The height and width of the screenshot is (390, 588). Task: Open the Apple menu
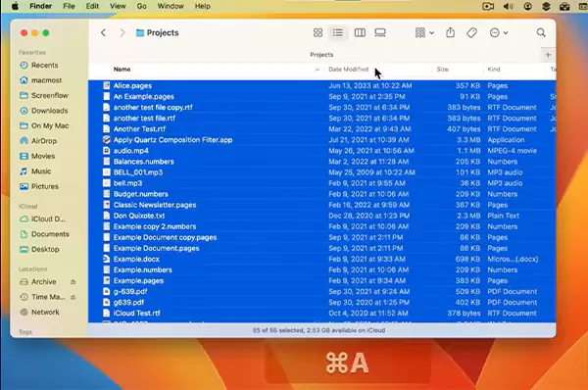pos(15,7)
